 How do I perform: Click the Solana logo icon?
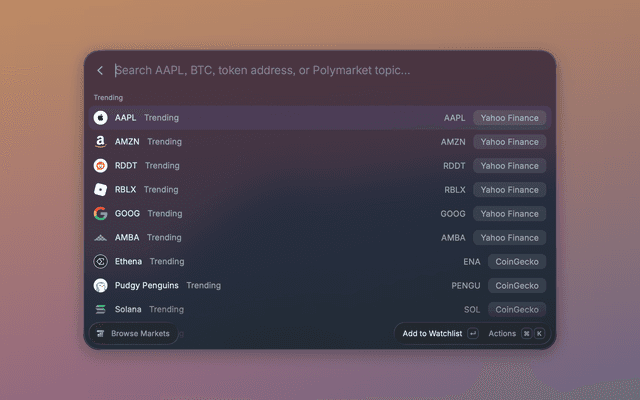pyautogui.click(x=100, y=309)
